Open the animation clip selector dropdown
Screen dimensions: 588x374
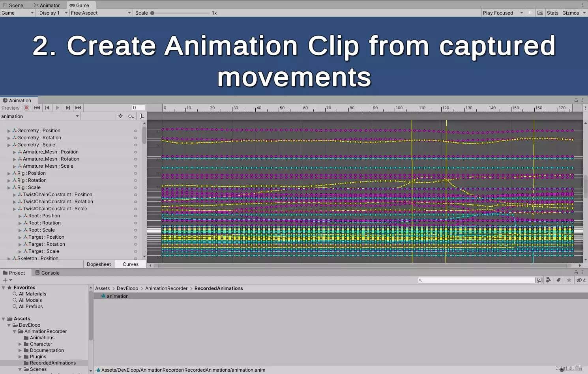(x=40, y=116)
